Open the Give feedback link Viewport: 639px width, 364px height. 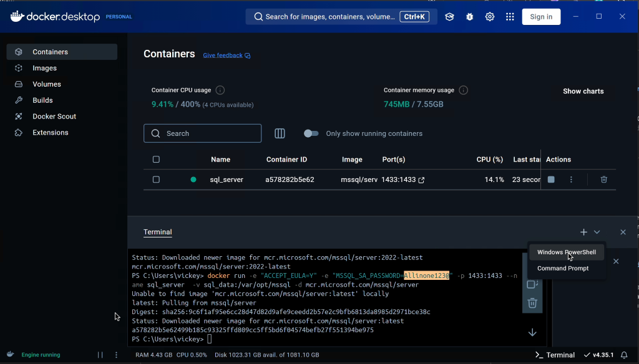(227, 55)
